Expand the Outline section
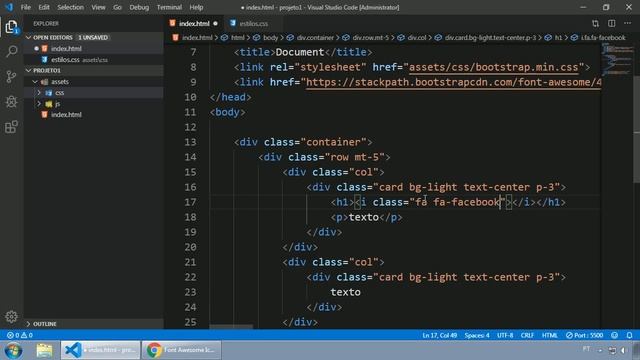This screenshot has width=640, height=360. 29,324
